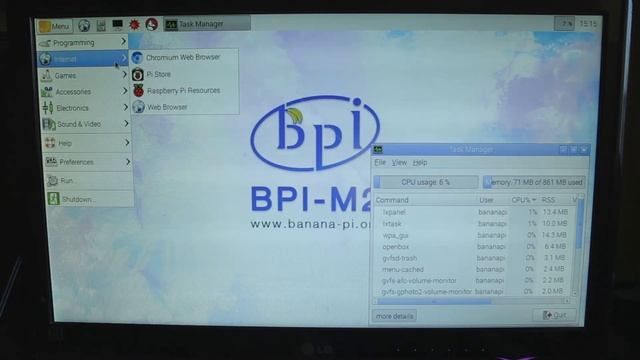Open Task Manager Help menu

[x=420, y=162]
